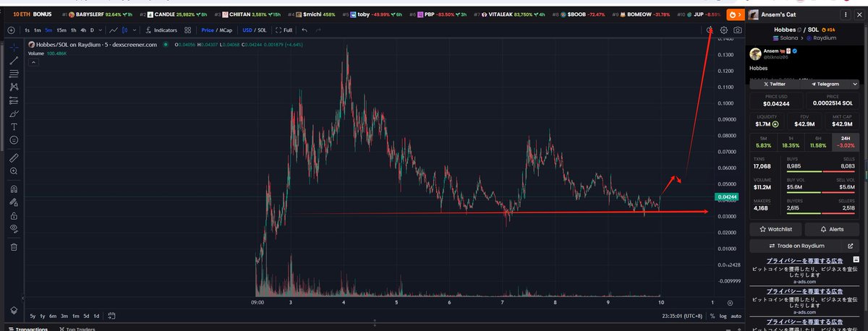868x331 pixels.
Task: Select the pattern drawing tool
Action: click(x=13, y=87)
